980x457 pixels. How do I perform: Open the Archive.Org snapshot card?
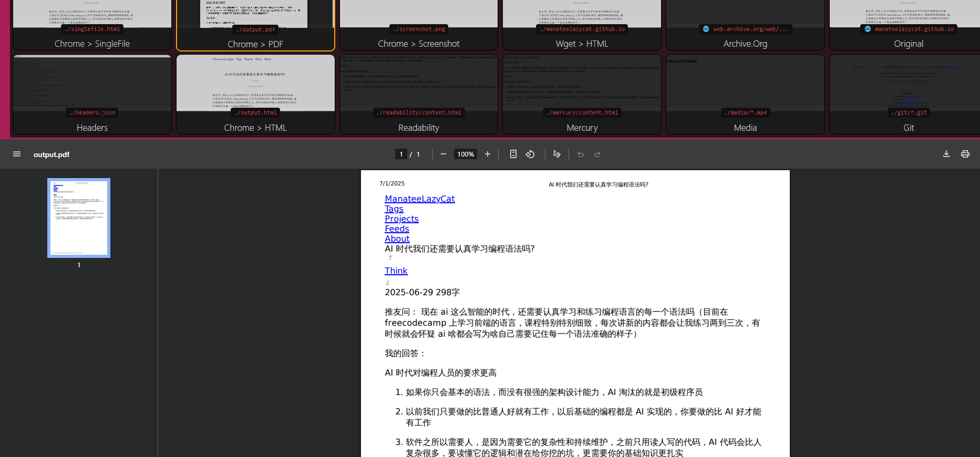click(x=745, y=25)
